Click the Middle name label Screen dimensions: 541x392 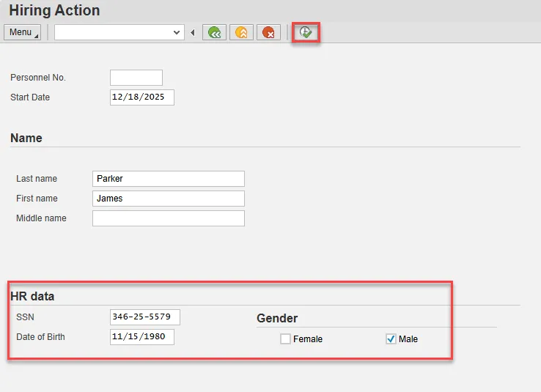(x=41, y=218)
